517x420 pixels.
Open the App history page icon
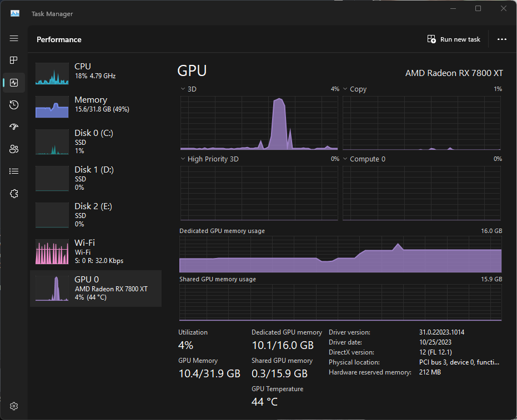pos(14,105)
